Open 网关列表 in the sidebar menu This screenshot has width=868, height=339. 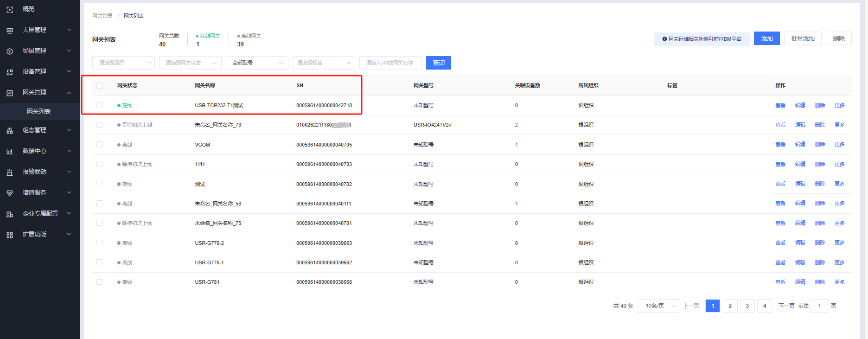(x=38, y=111)
